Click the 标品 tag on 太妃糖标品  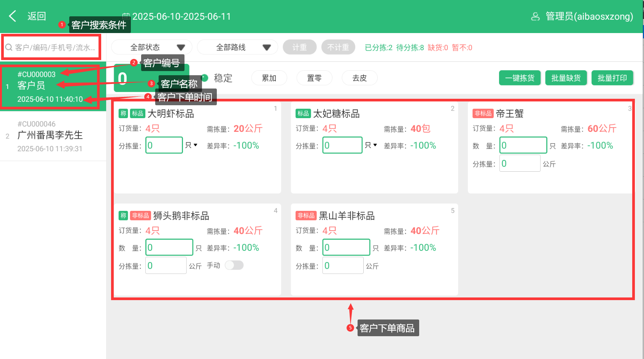point(303,114)
